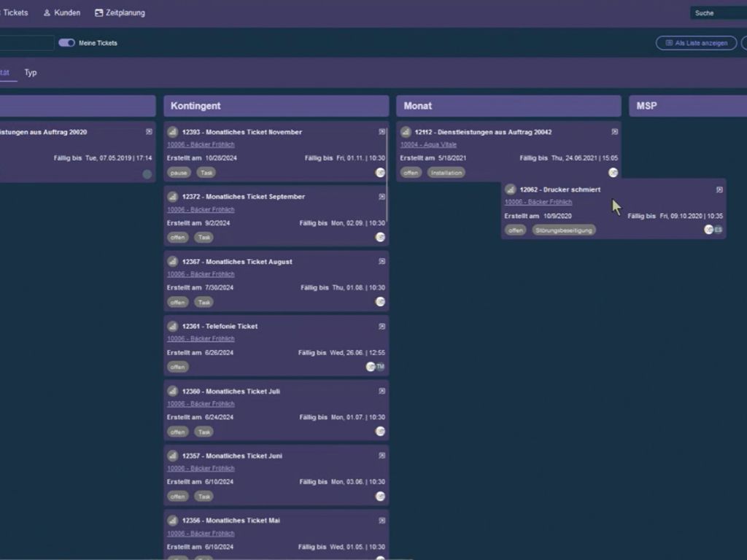Click priority icon of ticket 12367
Image resolution: width=747 pixels, height=560 pixels.
click(x=173, y=262)
